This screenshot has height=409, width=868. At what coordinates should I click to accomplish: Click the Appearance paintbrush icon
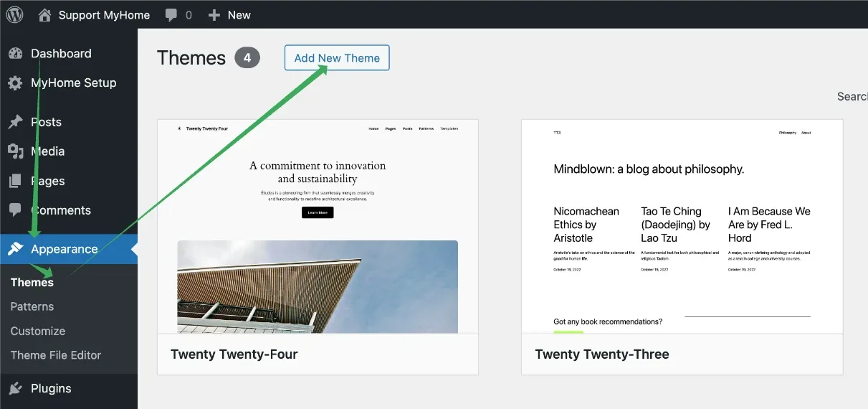[x=15, y=249]
